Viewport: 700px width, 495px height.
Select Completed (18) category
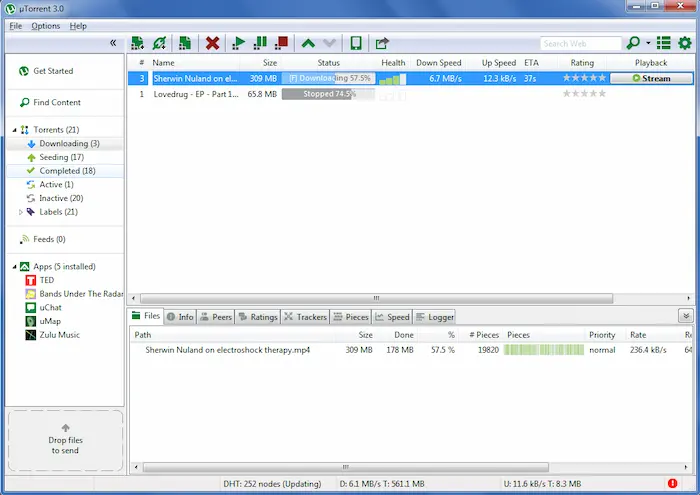point(67,171)
